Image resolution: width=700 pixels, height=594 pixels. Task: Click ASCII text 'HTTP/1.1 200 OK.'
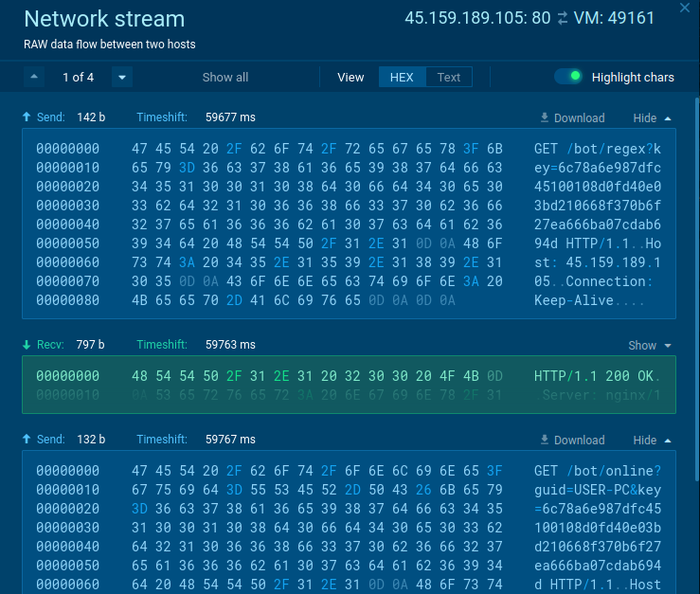coord(598,376)
